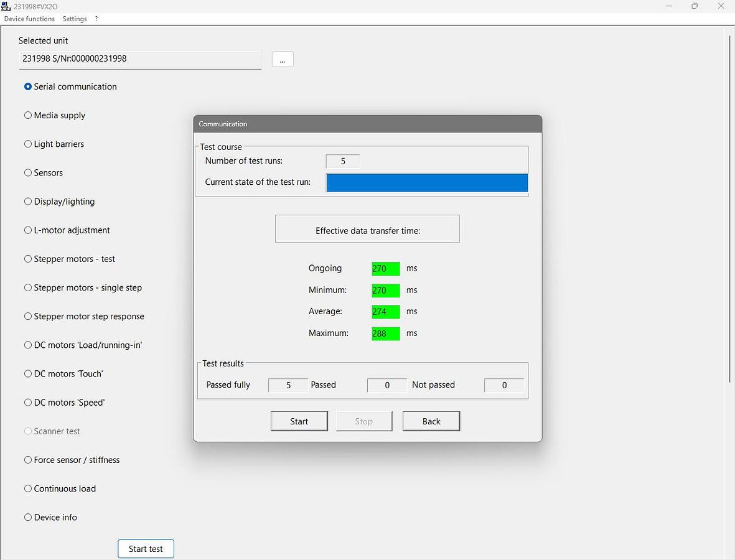Open the Device functions menu

tap(29, 19)
